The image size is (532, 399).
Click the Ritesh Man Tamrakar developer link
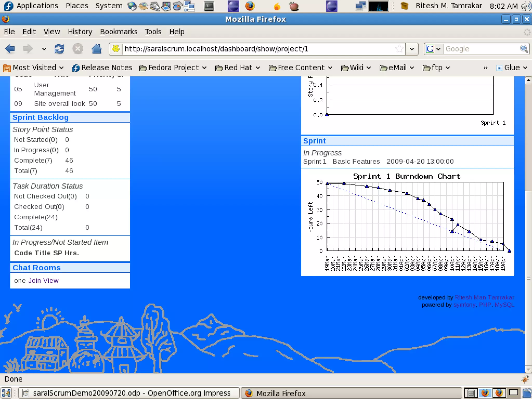(484, 297)
